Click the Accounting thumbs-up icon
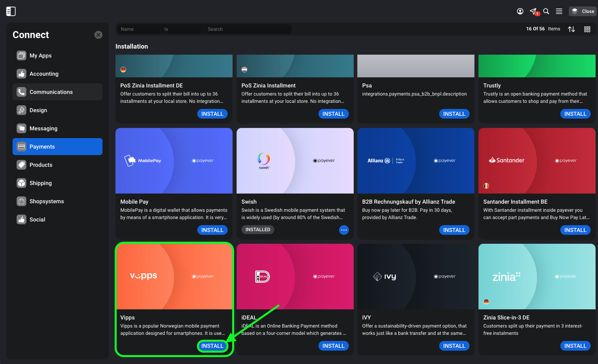Image resolution: width=598 pixels, height=364 pixels. (21, 74)
